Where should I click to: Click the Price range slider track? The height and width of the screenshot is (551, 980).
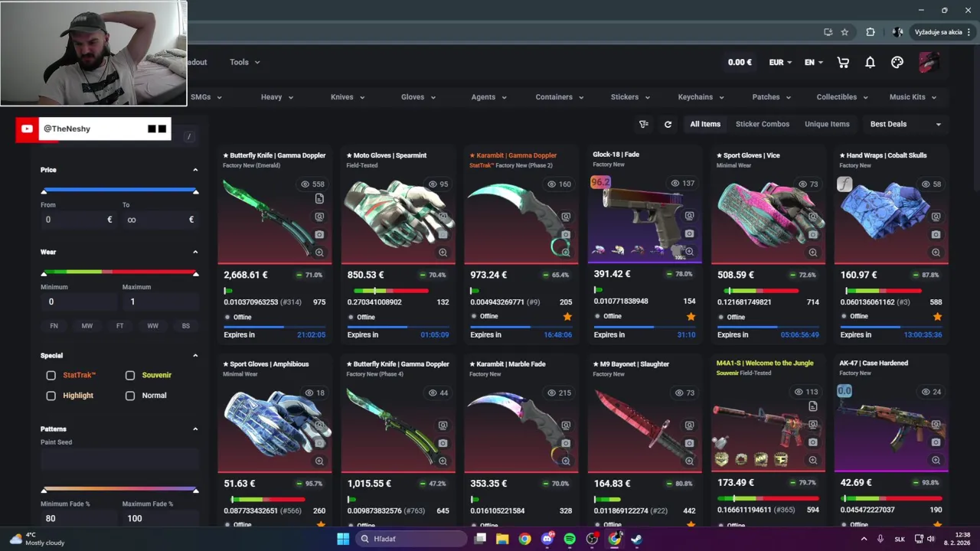119,190
